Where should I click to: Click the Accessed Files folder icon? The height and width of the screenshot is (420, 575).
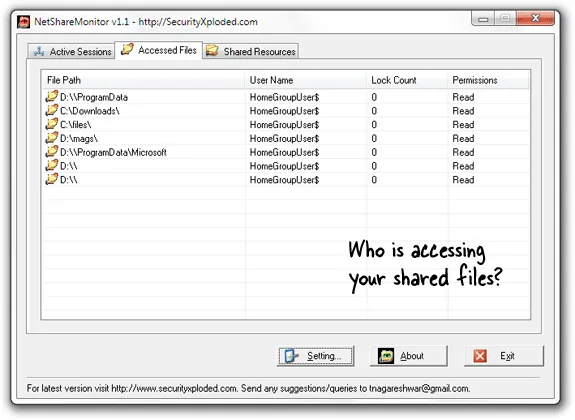coord(127,49)
